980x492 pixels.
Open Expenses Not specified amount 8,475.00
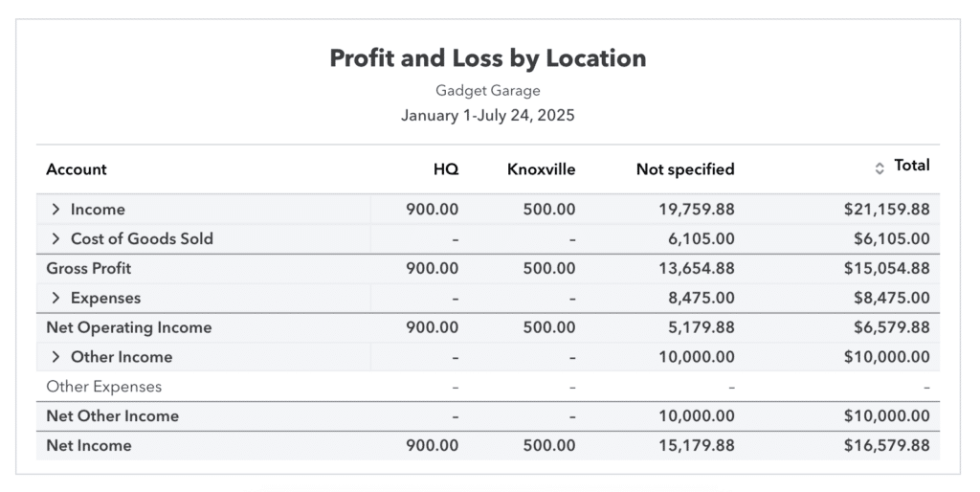pyautogui.click(x=702, y=299)
